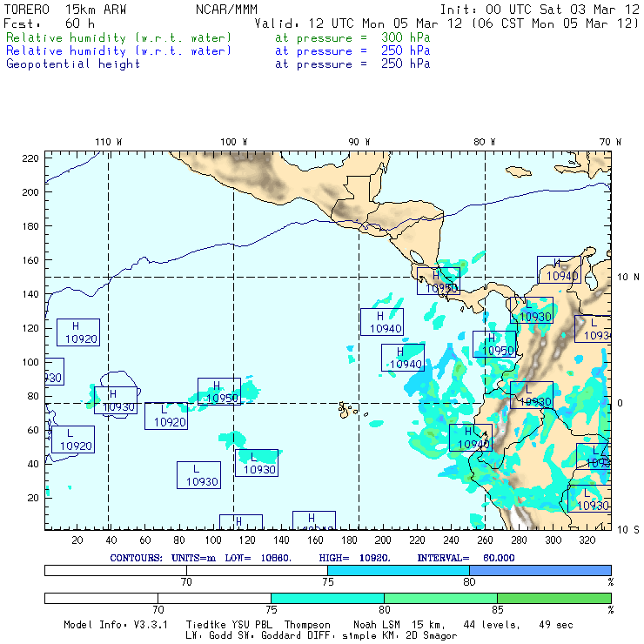This screenshot has height=644, width=644.
Task: Click the 300 hPa pressure level text
Action: coord(406,38)
